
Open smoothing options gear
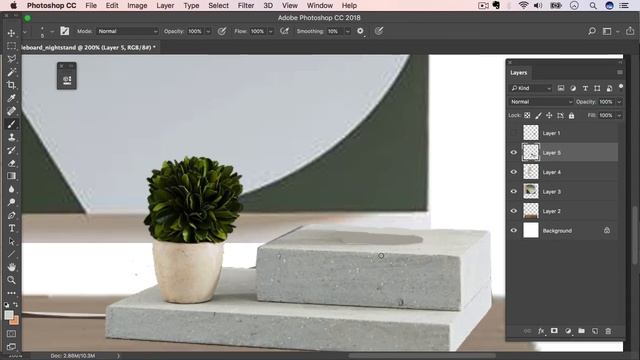[360, 31]
